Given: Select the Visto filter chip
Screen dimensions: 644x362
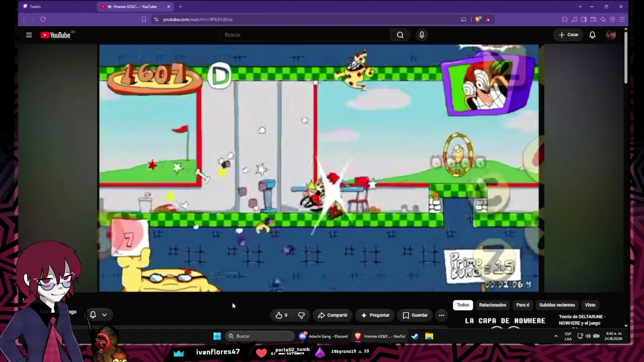Looking at the screenshot, I should point(590,305).
